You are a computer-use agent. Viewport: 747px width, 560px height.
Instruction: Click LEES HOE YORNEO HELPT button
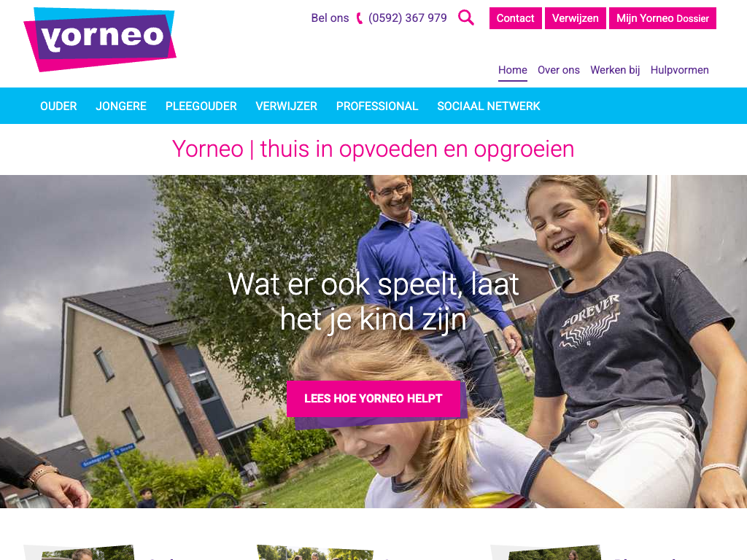373,399
